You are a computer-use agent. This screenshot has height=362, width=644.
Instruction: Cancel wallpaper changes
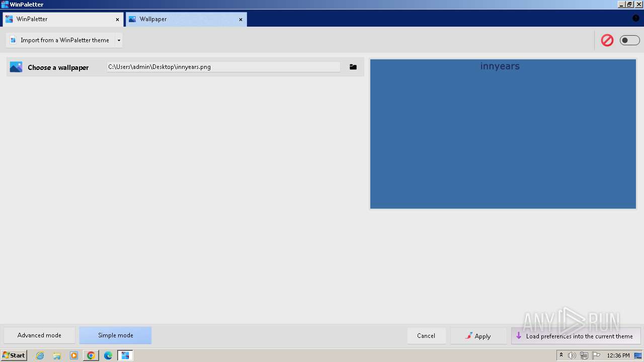(426, 336)
